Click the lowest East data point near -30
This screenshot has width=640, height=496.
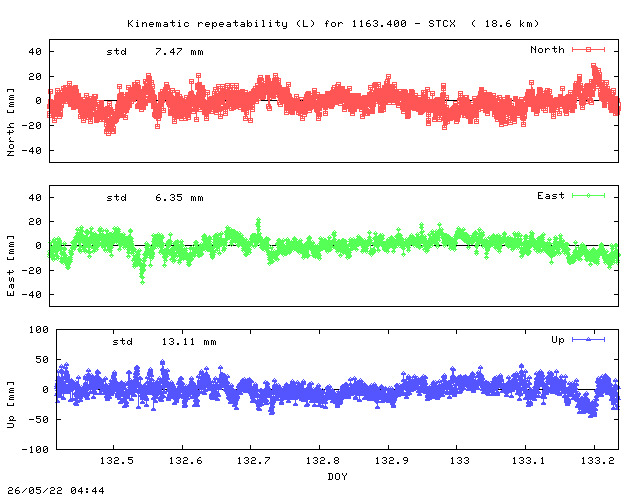click(142, 282)
